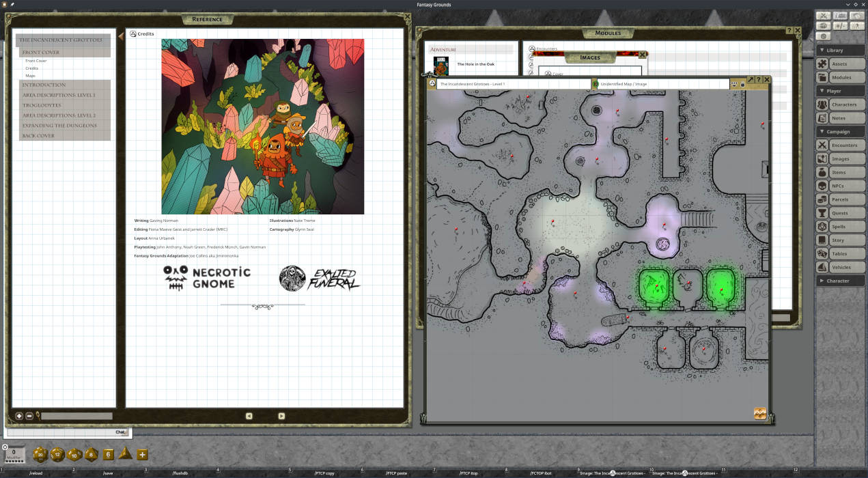The width and height of the screenshot is (868, 478).
Task: Click the /reload hotkey slot
Action: tap(38, 473)
